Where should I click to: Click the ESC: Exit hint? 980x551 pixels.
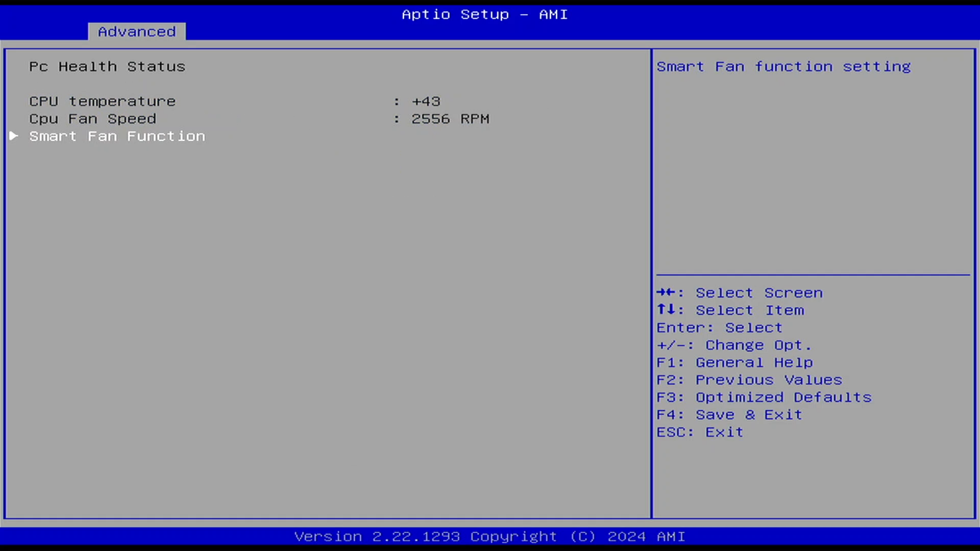pyautogui.click(x=700, y=432)
